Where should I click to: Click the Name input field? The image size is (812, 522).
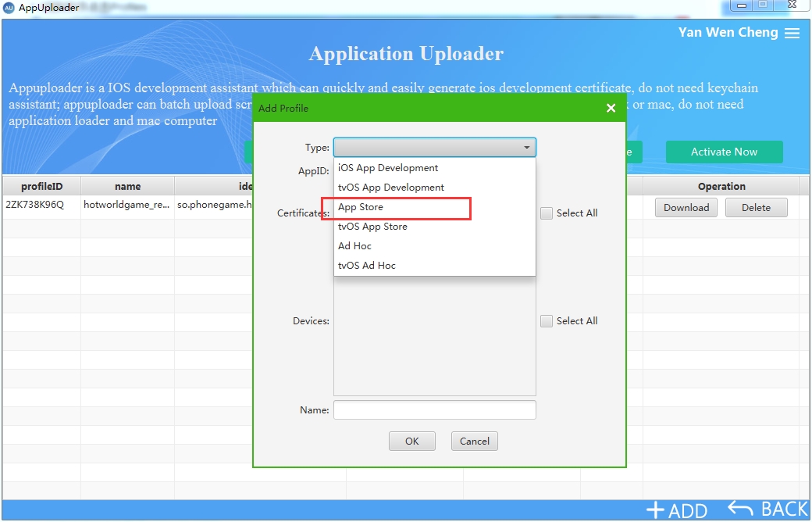434,409
